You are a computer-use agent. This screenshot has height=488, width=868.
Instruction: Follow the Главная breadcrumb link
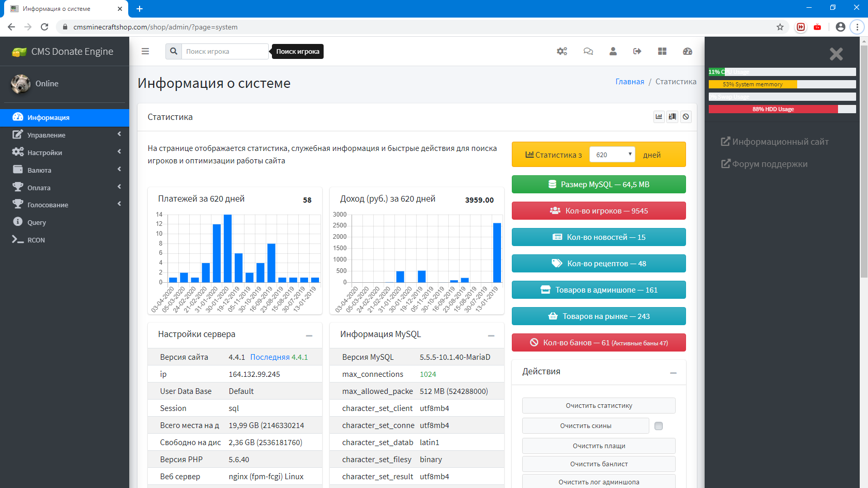click(629, 82)
